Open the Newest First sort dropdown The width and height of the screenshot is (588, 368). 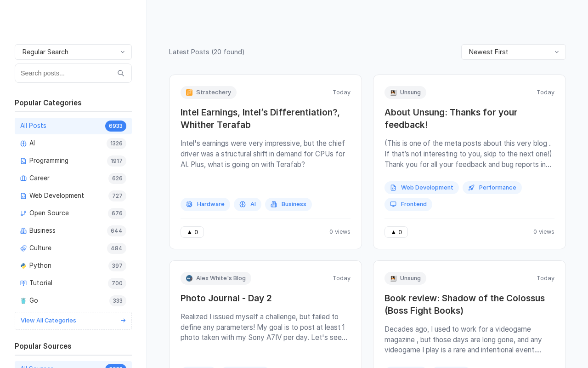tap(513, 52)
